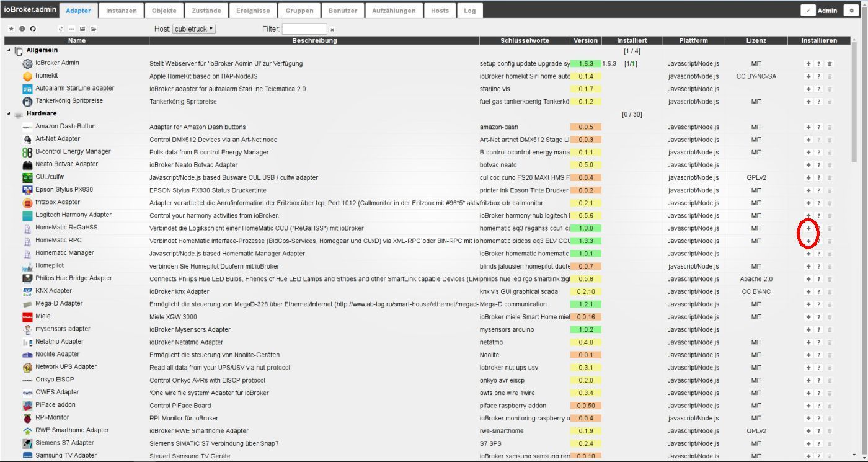Focus the Filter text field
868x462 pixels.
pos(304,29)
